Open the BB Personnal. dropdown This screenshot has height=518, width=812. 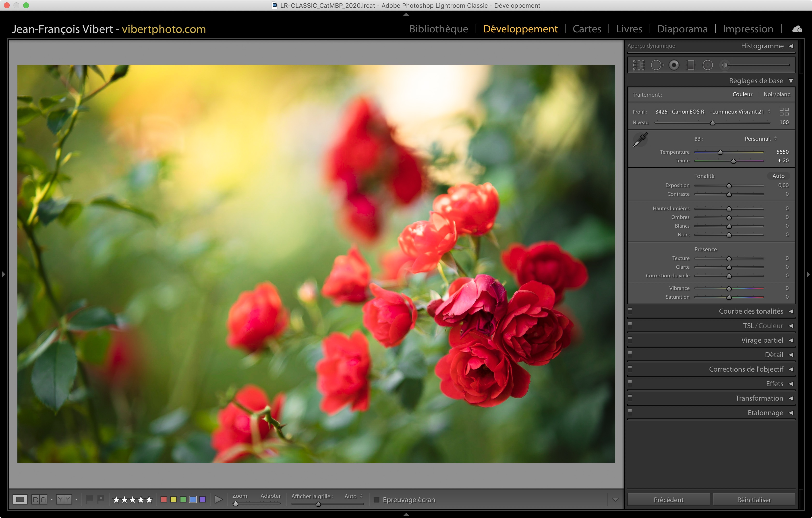pyautogui.click(x=760, y=139)
